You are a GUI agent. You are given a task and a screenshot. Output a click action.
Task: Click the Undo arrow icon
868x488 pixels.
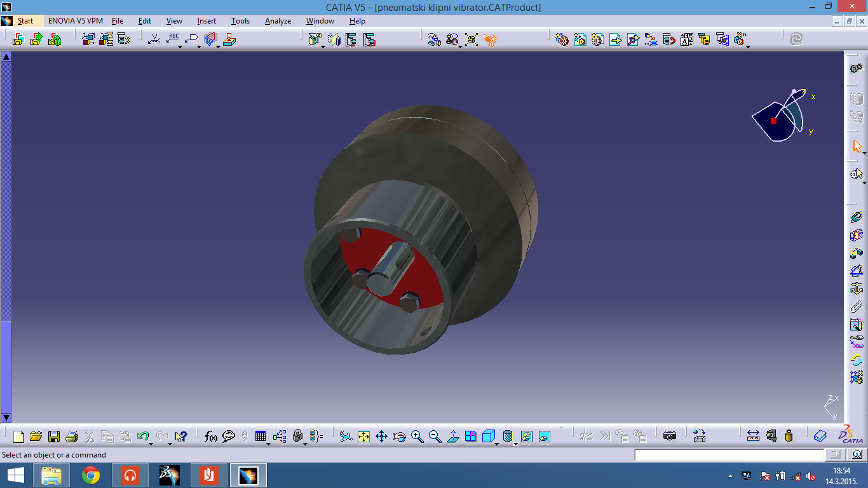142,436
